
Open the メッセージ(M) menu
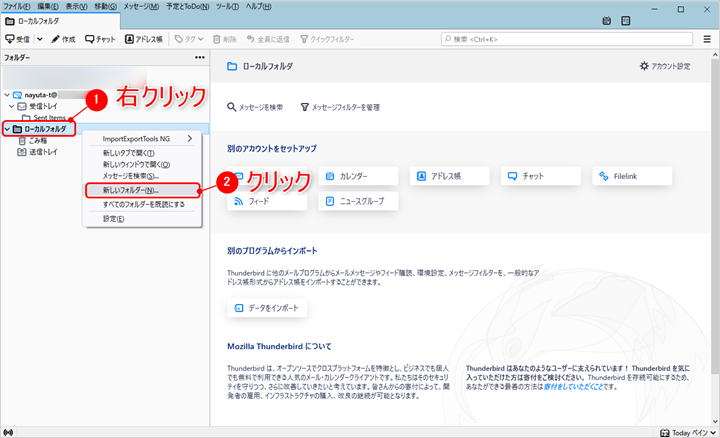[x=141, y=6]
